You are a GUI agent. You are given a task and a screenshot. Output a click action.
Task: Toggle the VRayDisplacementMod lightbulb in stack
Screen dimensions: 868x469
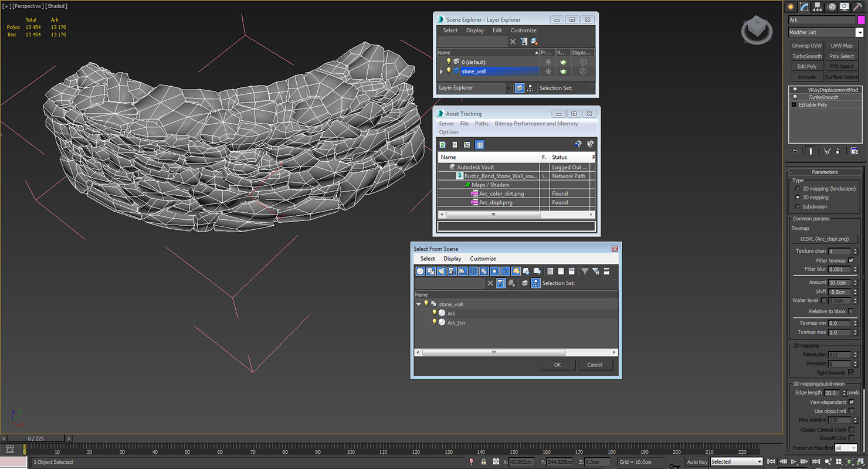(795, 90)
